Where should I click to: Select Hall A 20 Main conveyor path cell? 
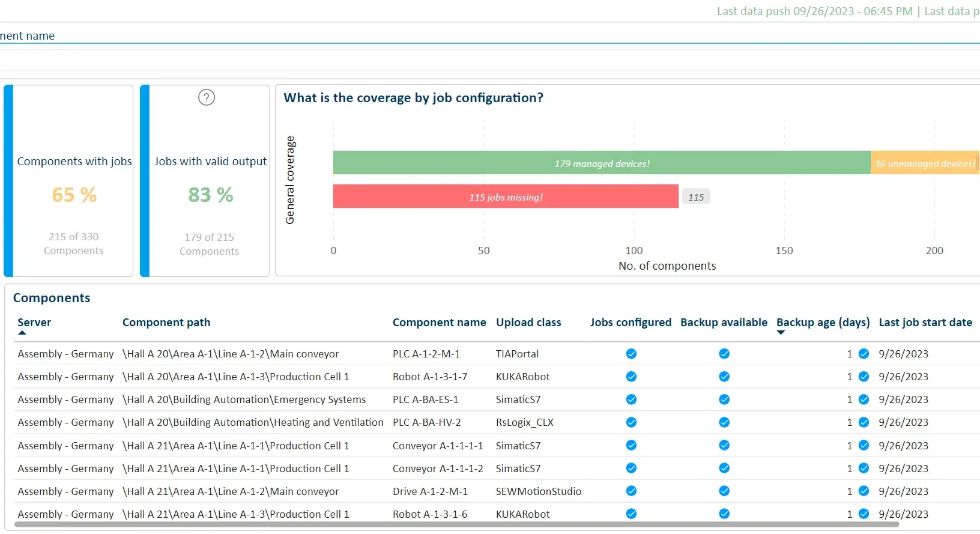[231, 354]
